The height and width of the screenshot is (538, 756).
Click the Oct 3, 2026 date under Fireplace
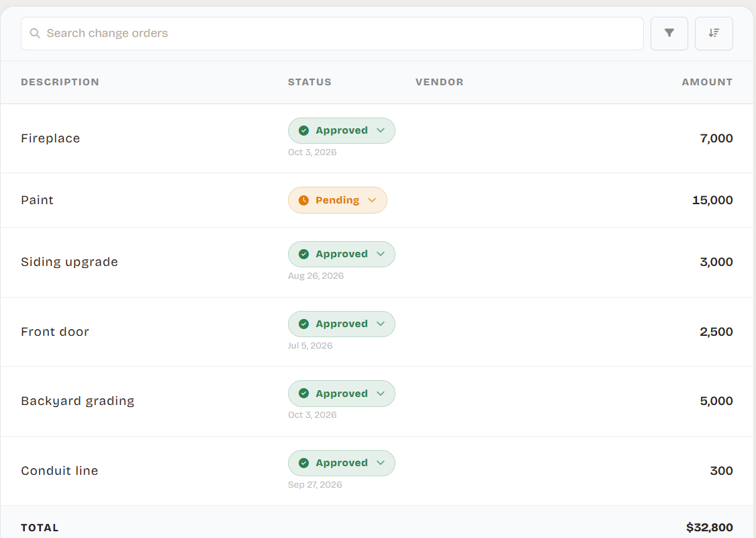pyautogui.click(x=312, y=152)
